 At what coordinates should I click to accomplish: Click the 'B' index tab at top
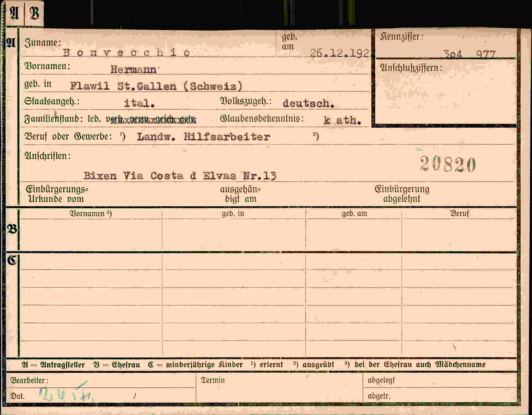pos(34,13)
